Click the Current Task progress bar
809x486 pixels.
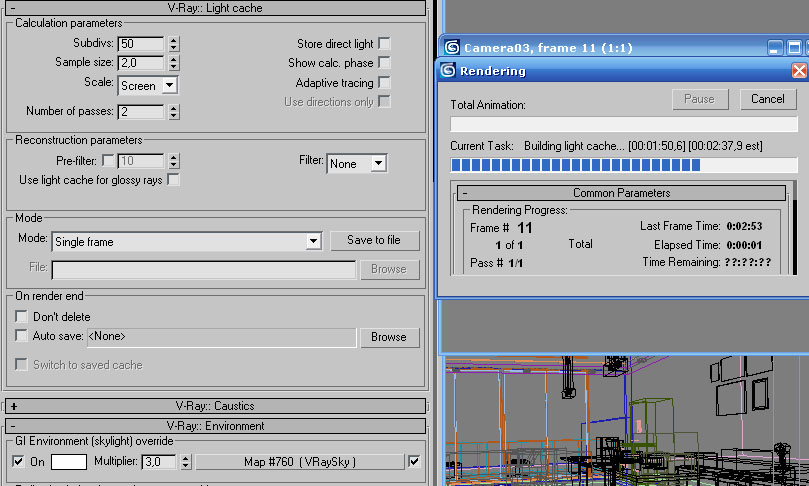point(624,165)
